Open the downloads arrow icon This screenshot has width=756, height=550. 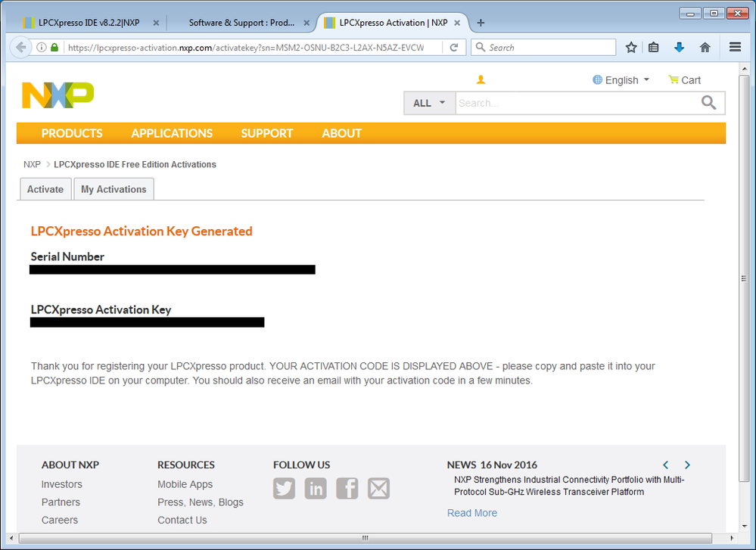pyautogui.click(x=680, y=47)
